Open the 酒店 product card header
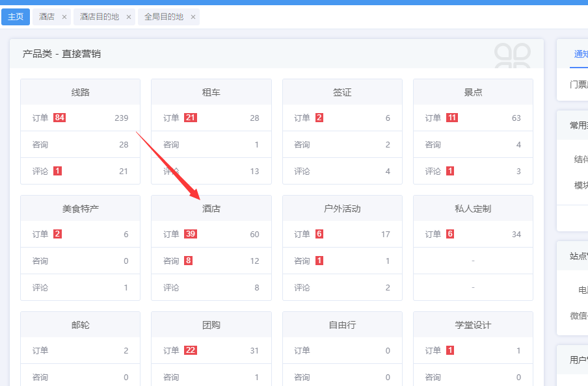588x386 pixels. coord(211,209)
